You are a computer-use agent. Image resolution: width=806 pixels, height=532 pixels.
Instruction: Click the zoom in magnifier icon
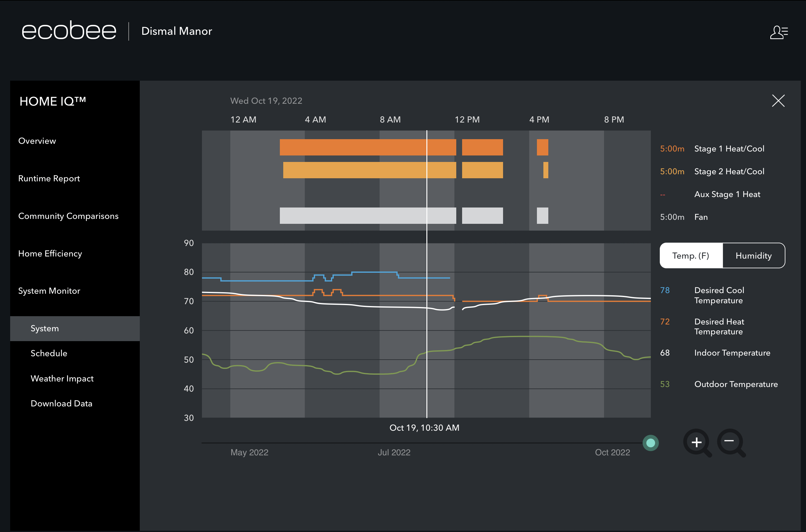[x=696, y=442]
